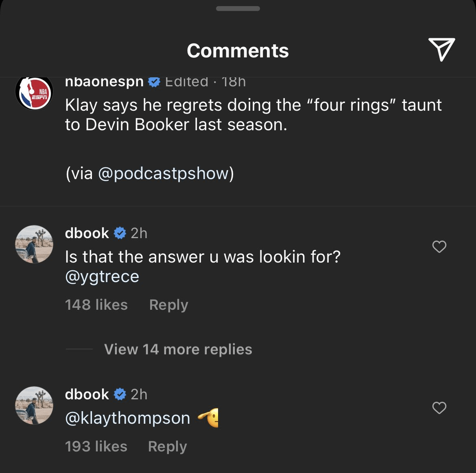Tap the sheet drag handle at top

point(238,9)
